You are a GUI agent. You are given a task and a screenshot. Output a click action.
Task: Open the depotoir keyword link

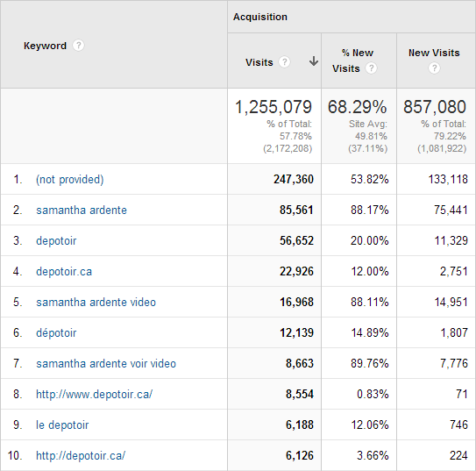tap(56, 241)
